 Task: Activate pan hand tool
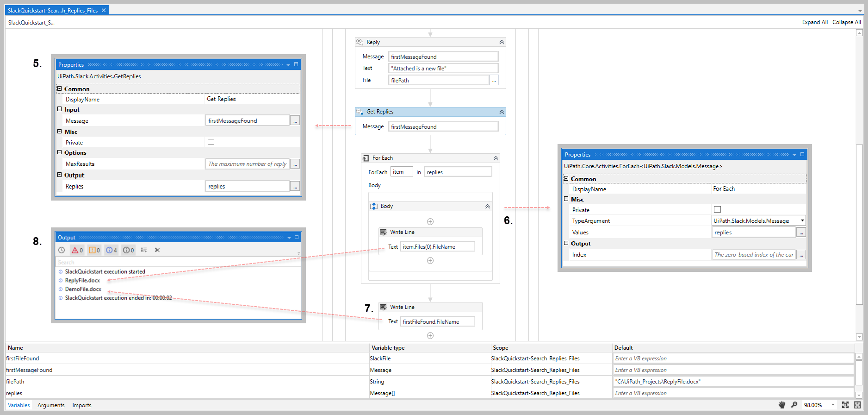782,405
